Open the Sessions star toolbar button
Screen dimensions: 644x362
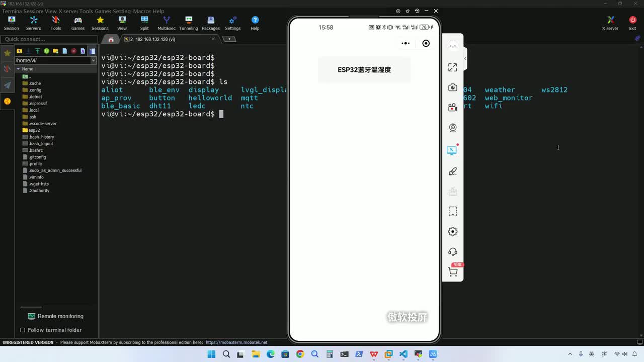point(100,23)
